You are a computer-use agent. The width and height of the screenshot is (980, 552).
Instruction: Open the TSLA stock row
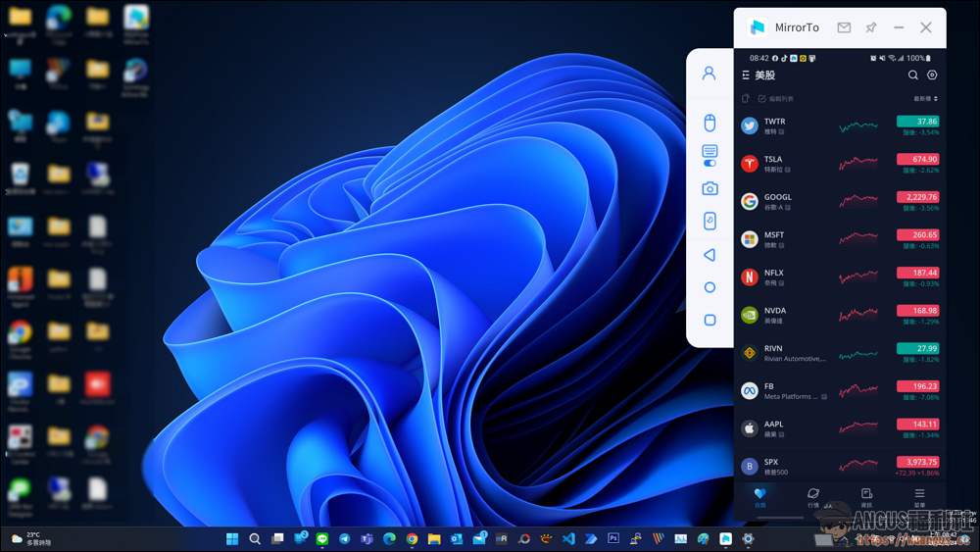click(840, 164)
